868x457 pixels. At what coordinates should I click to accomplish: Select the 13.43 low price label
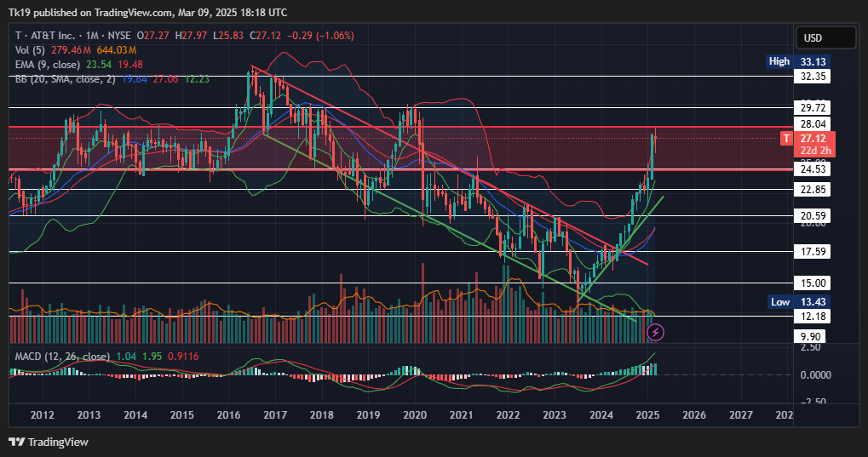click(x=813, y=301)
